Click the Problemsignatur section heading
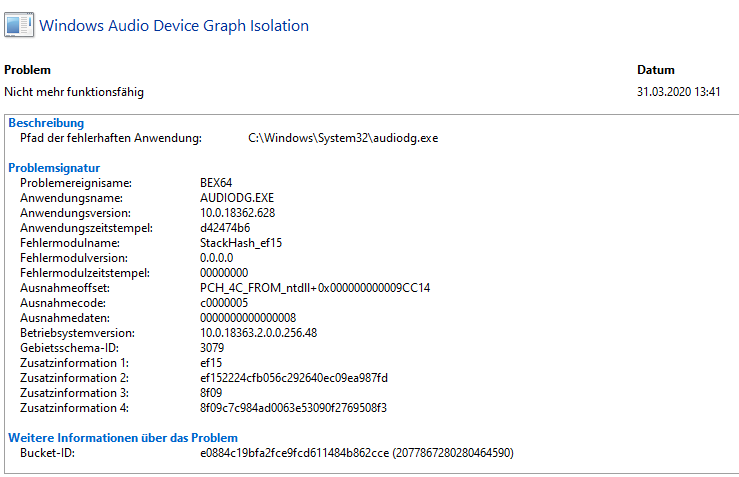The image size is (739, 477). tap(54, 168)
